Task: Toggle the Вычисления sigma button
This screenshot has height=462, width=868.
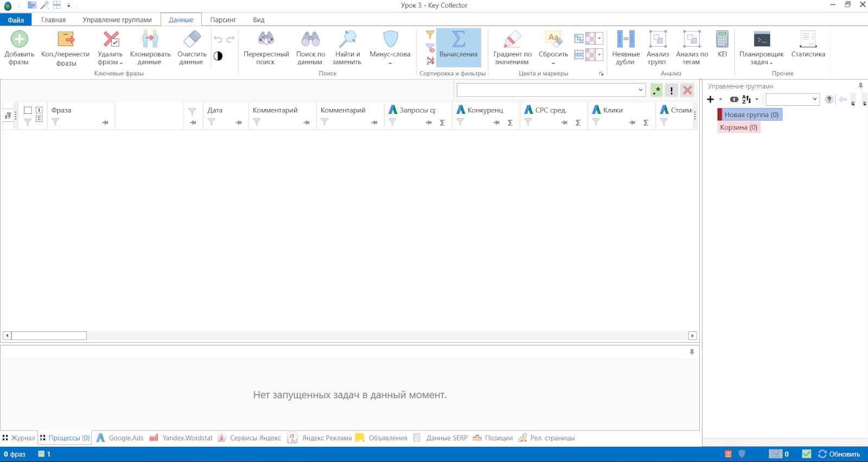Action: pyautogui.click(x=458, y=48)
